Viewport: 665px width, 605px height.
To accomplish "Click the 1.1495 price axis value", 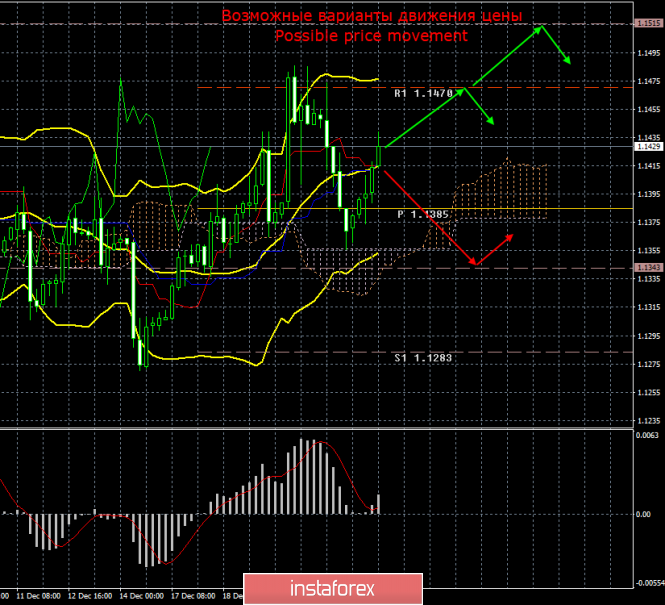I will [x=649, y=53].
